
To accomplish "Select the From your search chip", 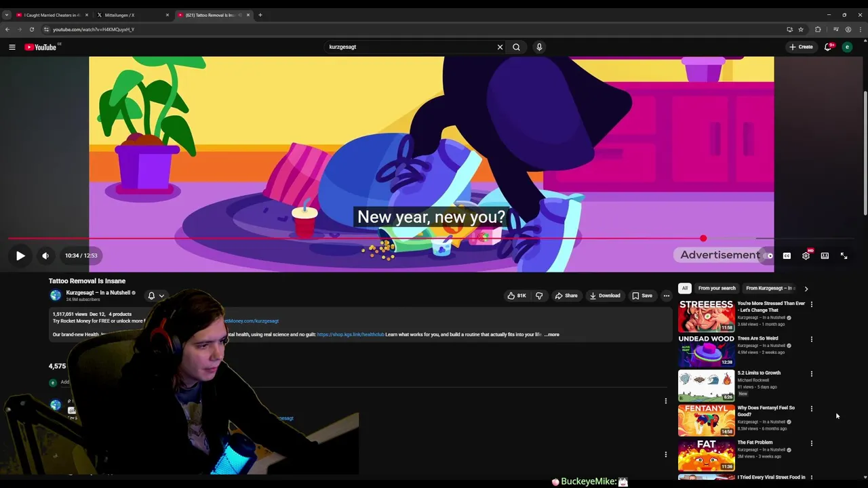I will pos(717,288).
